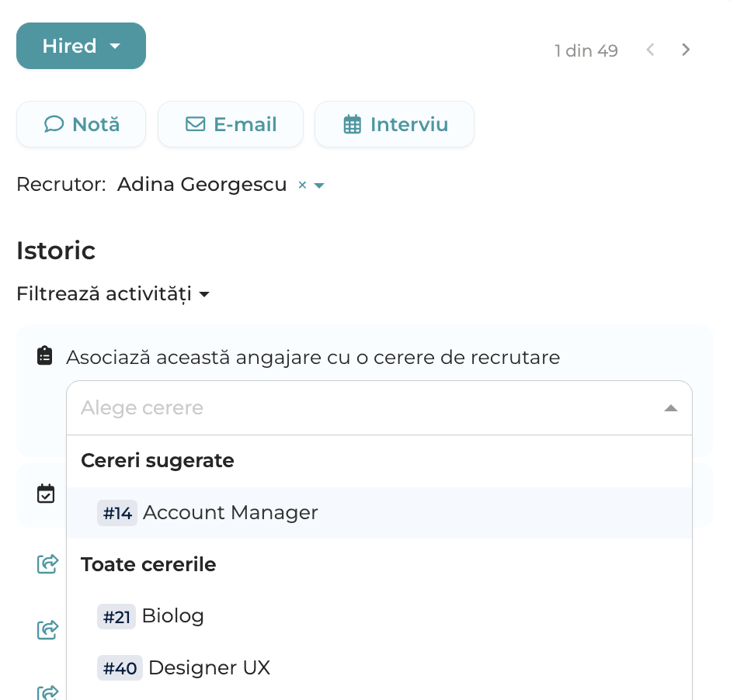Click the Alege cerere input field
The height and width of the screenshot is (700, 730).
point(379,408)
